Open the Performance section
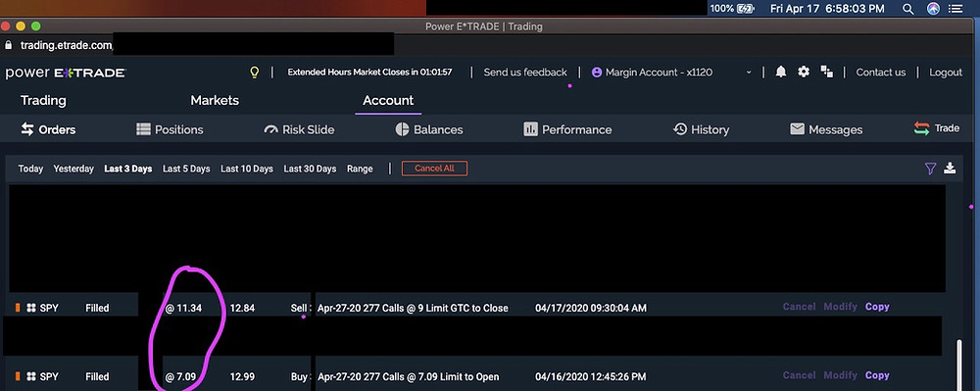This screenshot has height=391, width=980. coord(567,130)
